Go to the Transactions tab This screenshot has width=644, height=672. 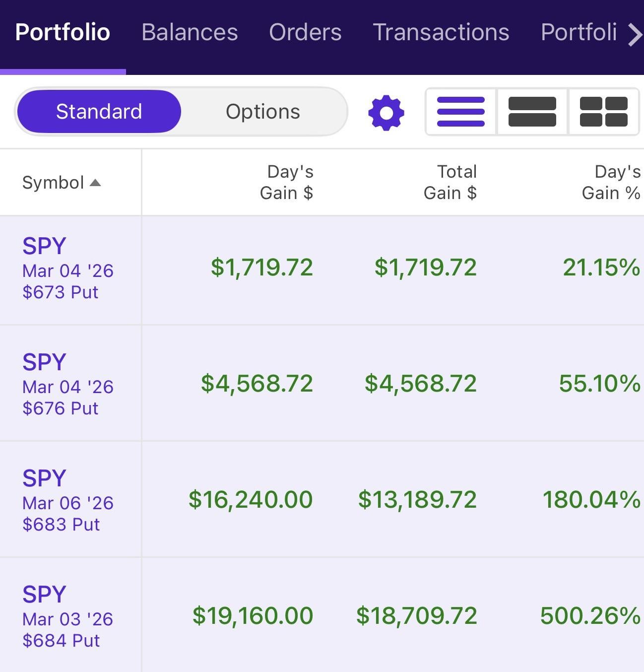coord(441,32)
